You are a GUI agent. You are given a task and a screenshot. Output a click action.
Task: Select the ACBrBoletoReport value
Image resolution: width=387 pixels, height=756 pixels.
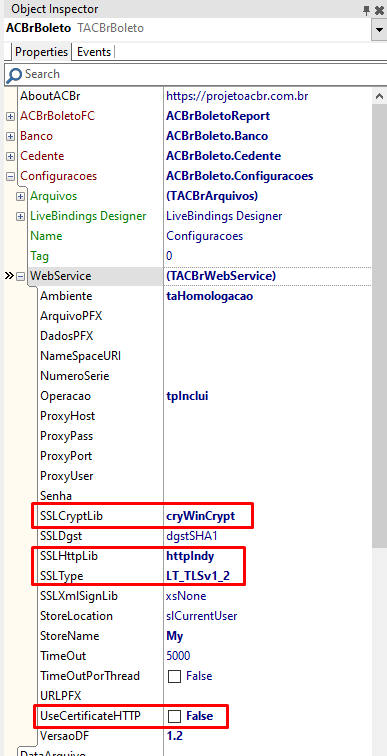click(x=218, y=116)
